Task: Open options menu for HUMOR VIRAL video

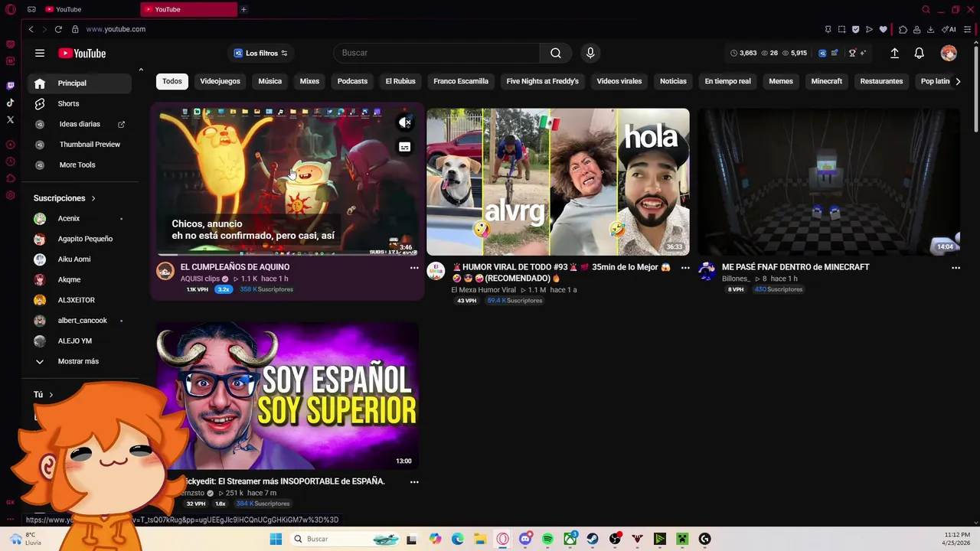Action: coord(685,268)
